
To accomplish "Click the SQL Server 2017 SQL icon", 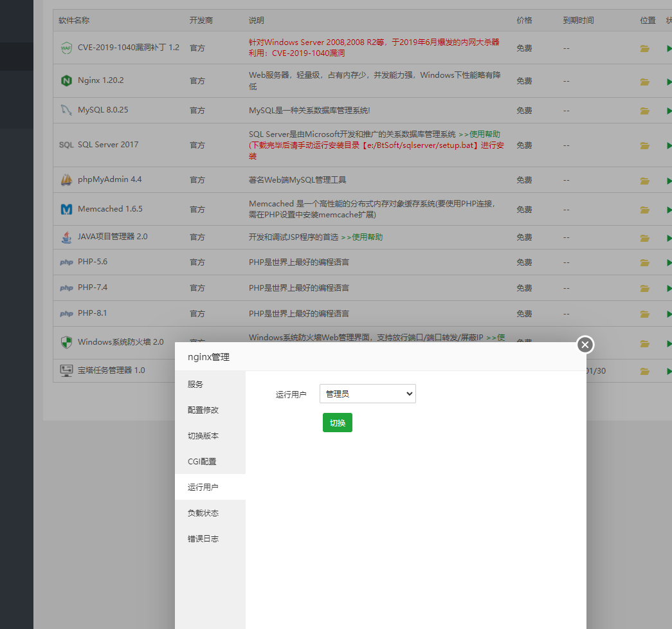I will click(x=66, y=145).
